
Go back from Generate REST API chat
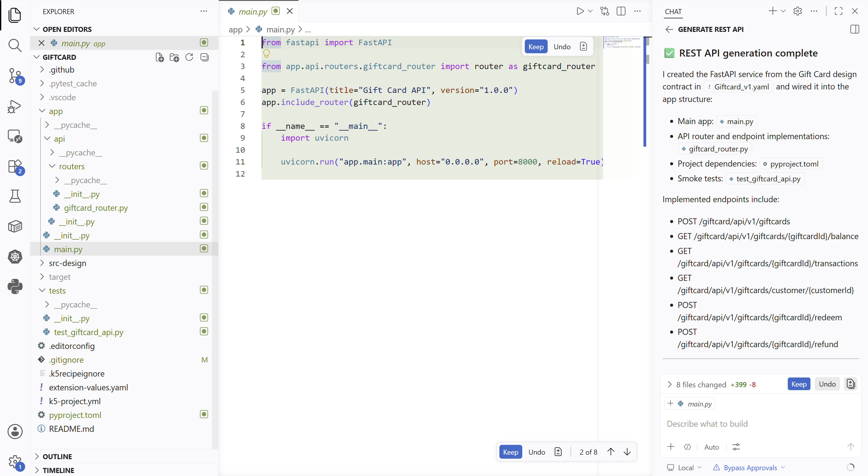669,29
